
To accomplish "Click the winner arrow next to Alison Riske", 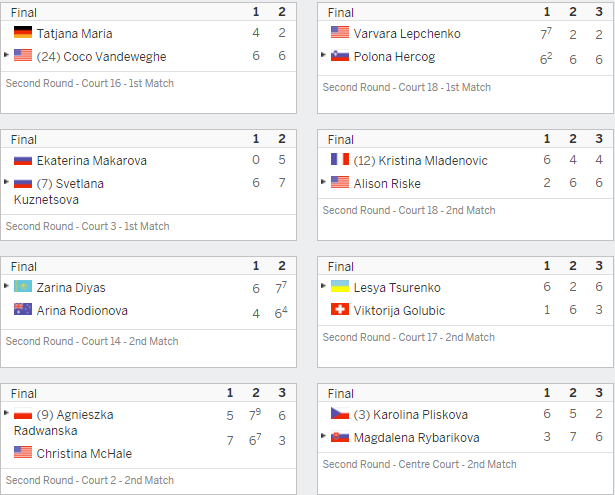I will (x=323, y=182).
